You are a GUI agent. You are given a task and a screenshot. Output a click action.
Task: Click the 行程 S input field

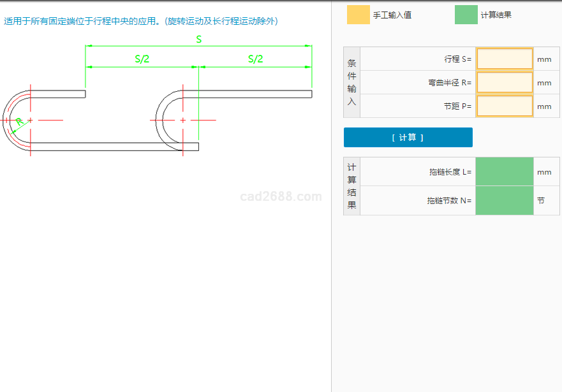pos(504,59)
